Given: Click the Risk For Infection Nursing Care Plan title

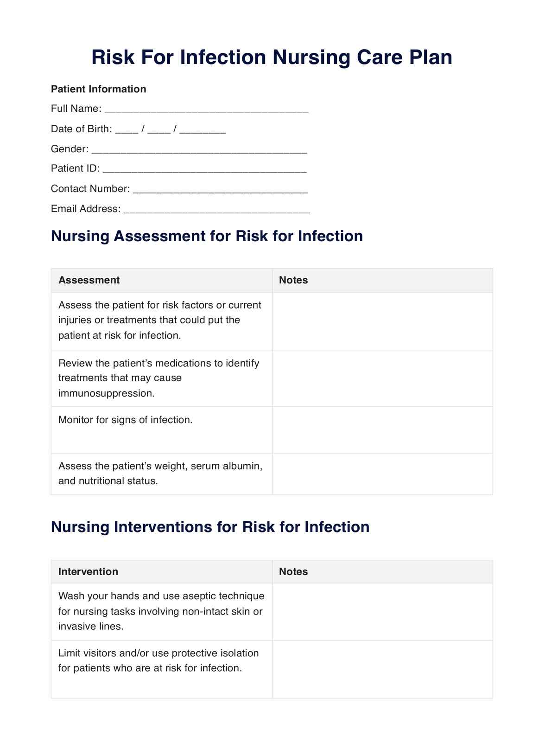Looking at the screenshot, I should (272, 58).
